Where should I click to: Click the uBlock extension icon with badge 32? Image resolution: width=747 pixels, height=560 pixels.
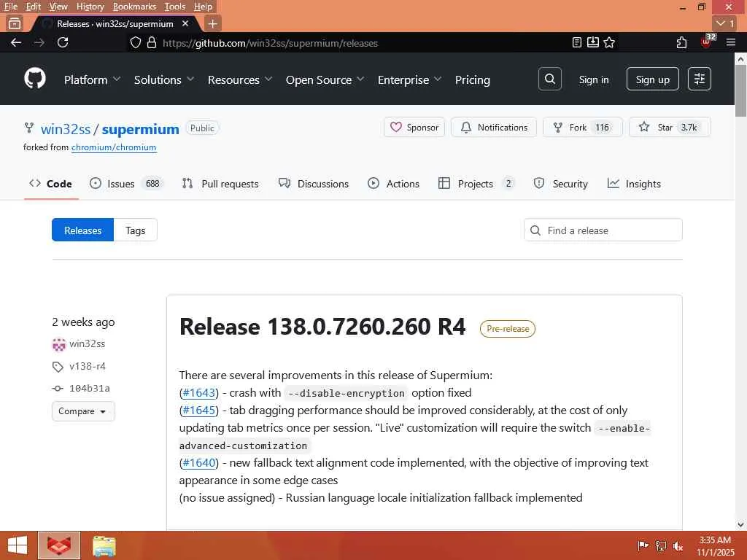[x=707, y=42]
